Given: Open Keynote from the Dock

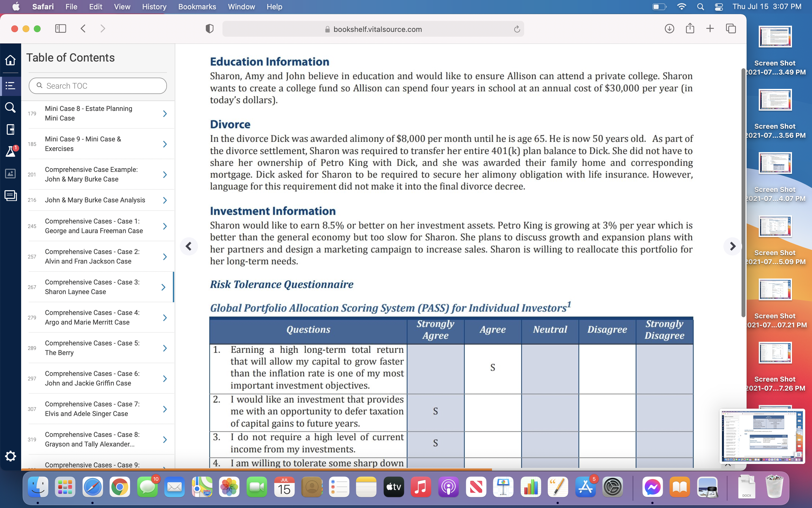Looking at the screenshot, I should [503, 487].
